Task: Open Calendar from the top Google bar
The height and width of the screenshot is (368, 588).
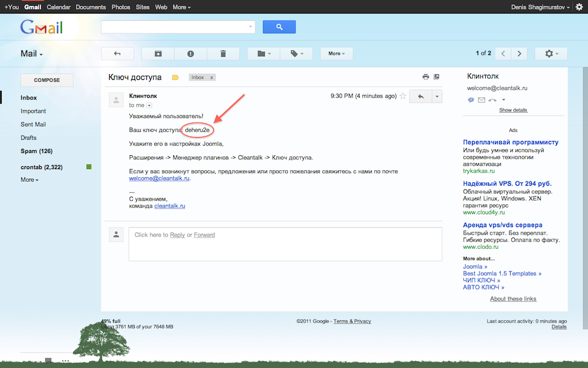Action: point(59,7)
